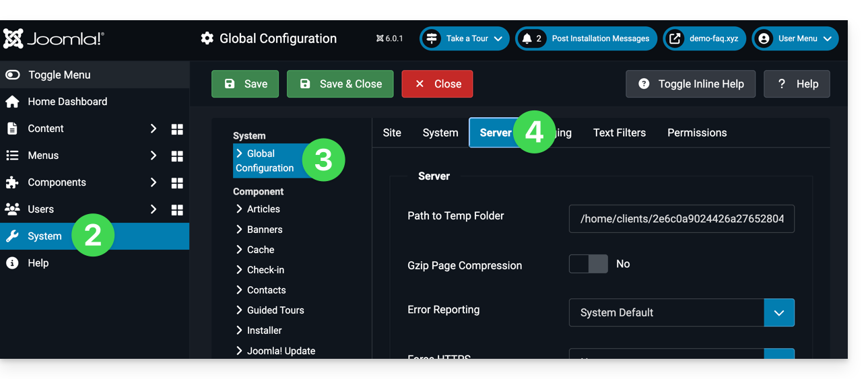Open the Take a Tour dropdown
868x379 pixels.
click(465, 39)
